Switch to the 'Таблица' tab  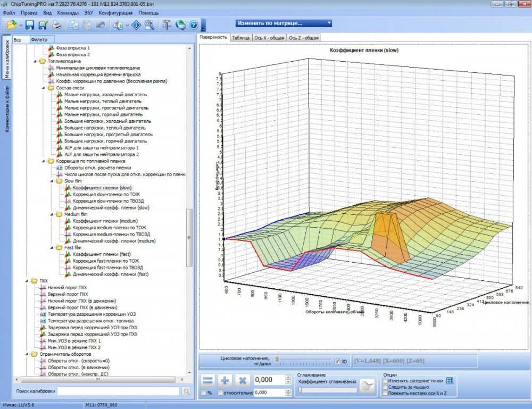pos(241,38)
